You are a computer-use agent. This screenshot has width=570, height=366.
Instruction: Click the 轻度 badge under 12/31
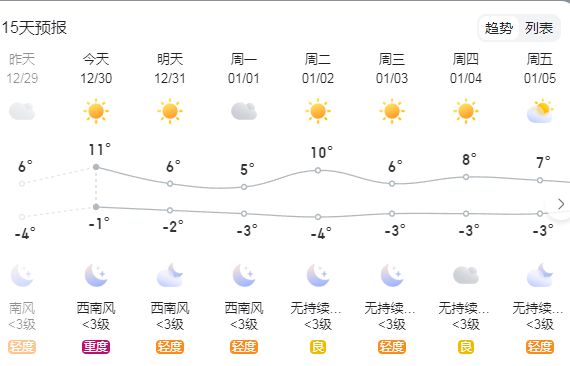(170, 347)
